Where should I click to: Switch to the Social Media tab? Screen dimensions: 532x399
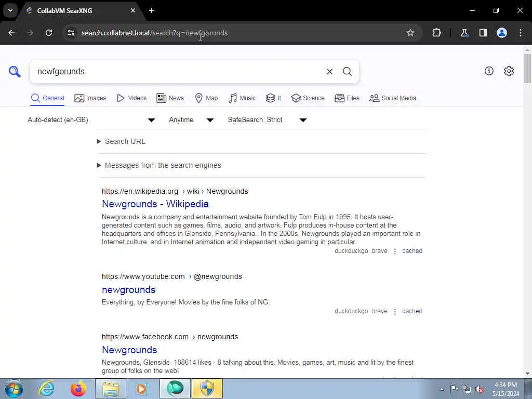(x=393, y=98)
